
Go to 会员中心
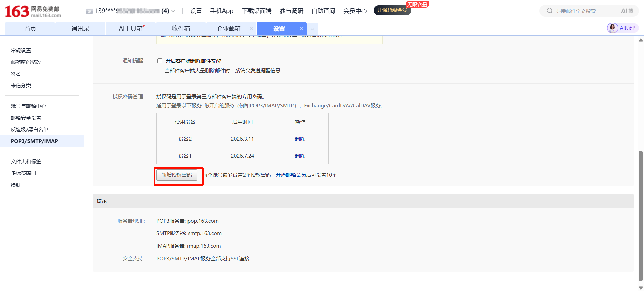point(355,11)
